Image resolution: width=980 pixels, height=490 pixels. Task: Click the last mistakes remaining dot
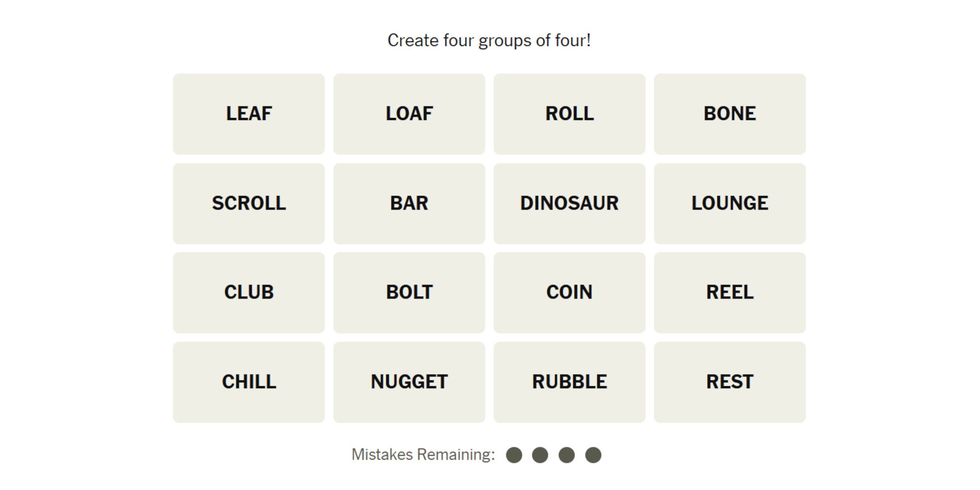(x=593, y=455)
